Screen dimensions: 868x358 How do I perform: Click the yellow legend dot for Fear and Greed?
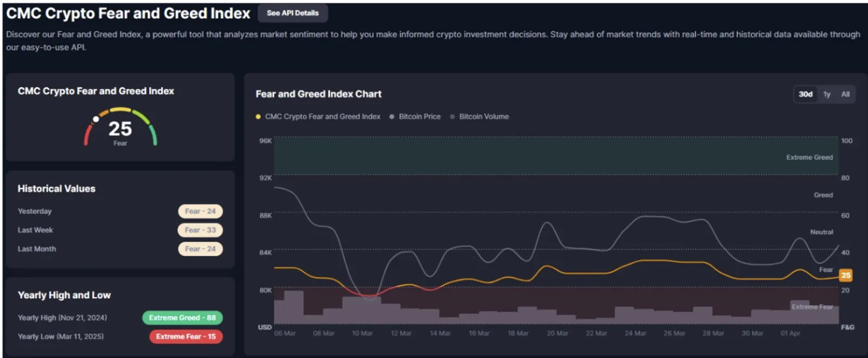coord(258,117)
